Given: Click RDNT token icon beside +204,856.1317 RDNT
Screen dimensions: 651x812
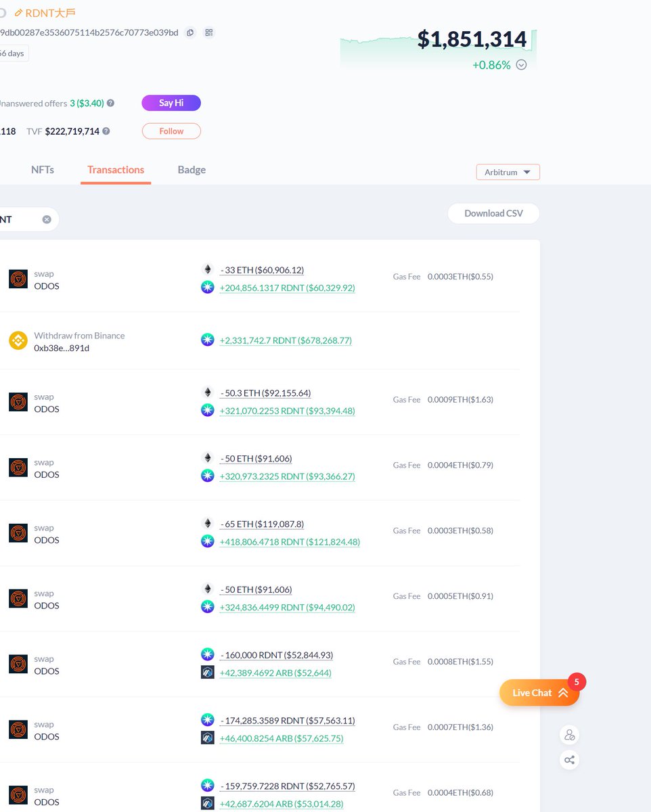Looking at the screenshot, I should pos(208,287).
